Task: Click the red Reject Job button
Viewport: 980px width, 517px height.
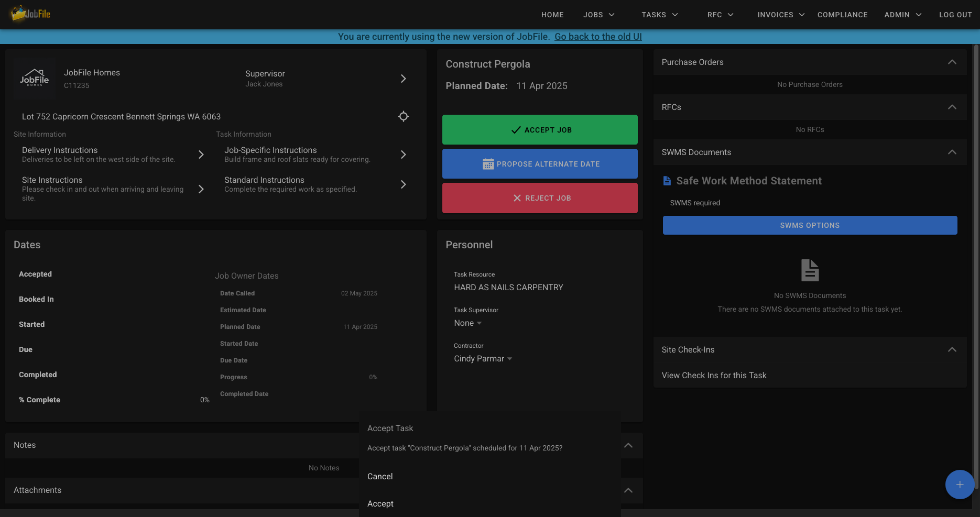Action: [540, 198]
